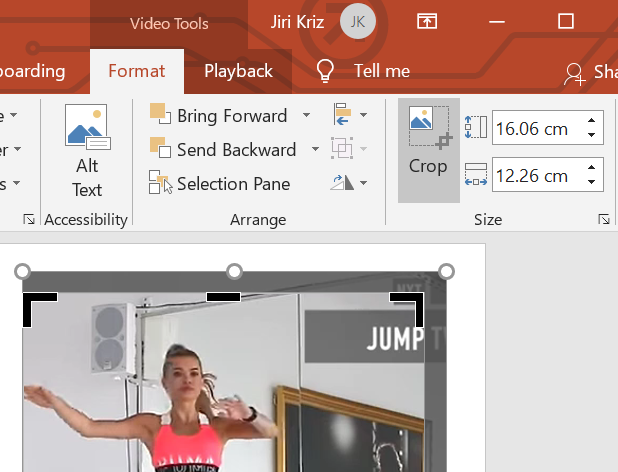
Task: Click the Video Tools contextual label
Action: tap(169, 24)
